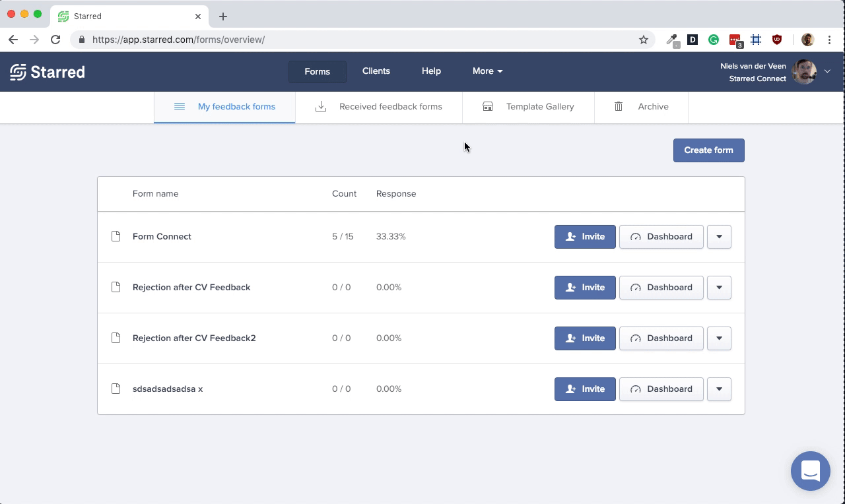Image resolution: width=845 pixels, height=504 pixels.
Task: Click the eyedropper extension icon
Action: click(672, 40)
